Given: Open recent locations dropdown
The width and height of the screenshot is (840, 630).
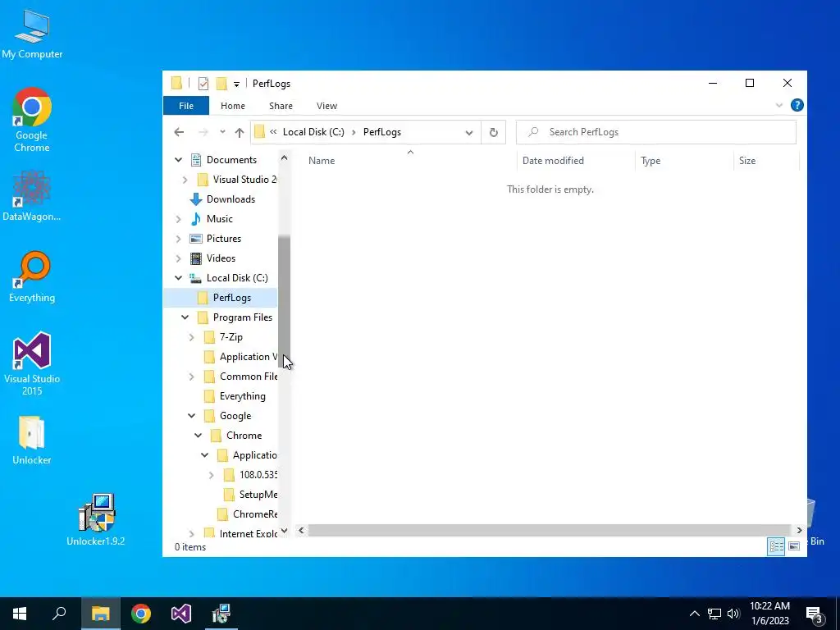Looking at the screenshot, I should pos(222,132).
